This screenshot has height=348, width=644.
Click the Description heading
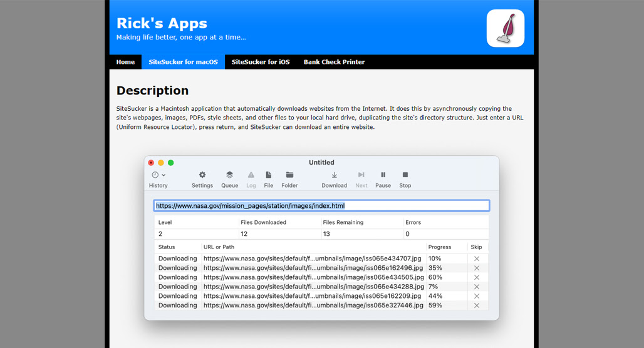pos(152,90)
